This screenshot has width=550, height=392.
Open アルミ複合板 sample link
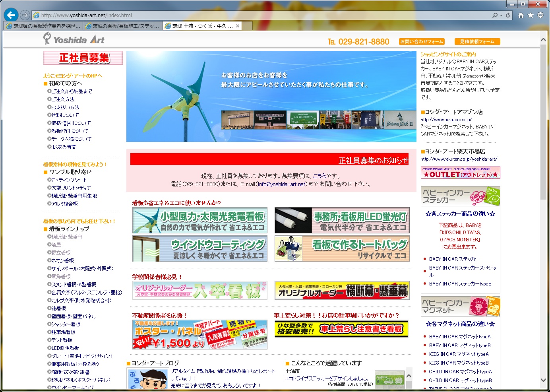point(64,204)
